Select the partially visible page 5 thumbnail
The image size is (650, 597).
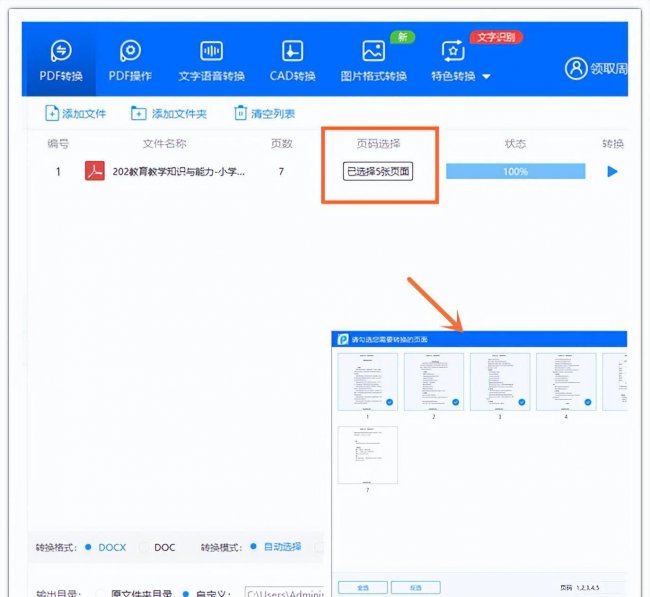coord(615,382)
